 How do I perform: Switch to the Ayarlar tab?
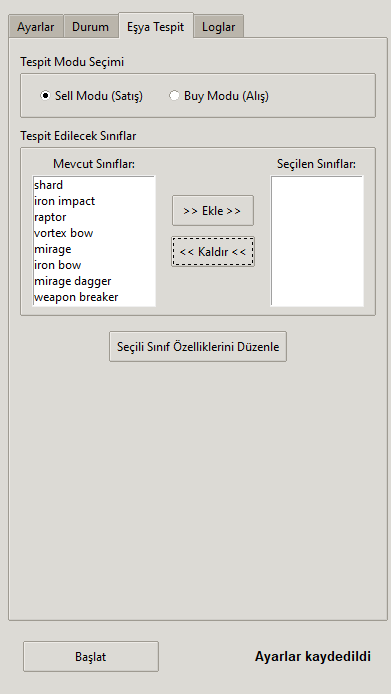click(x=36, y=27)
